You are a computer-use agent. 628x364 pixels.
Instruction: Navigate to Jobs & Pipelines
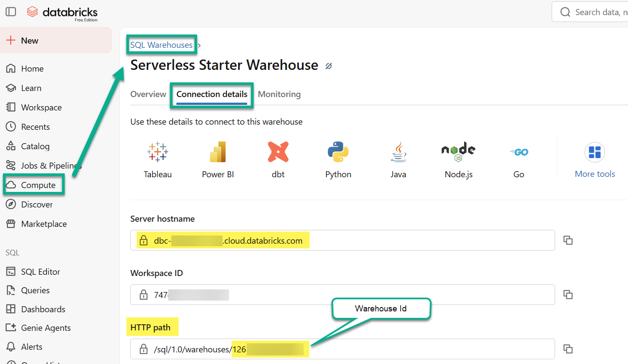[x=51, y=166]
